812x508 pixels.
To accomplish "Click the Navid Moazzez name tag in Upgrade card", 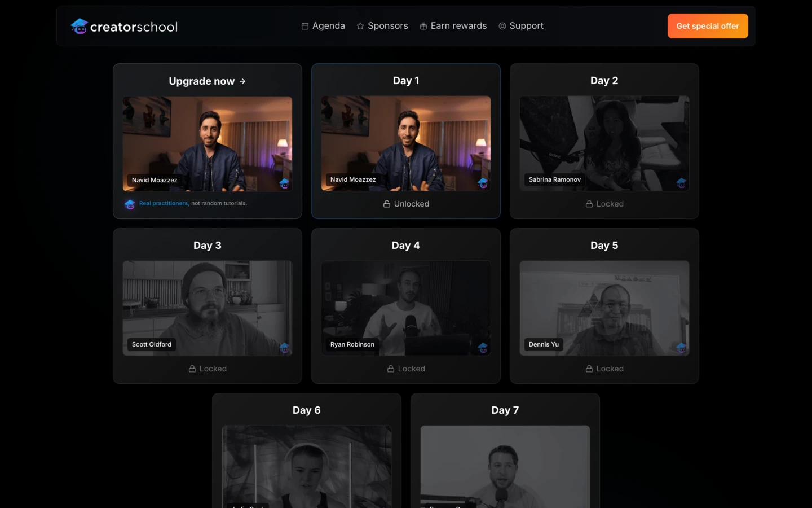I will point(155,180).
